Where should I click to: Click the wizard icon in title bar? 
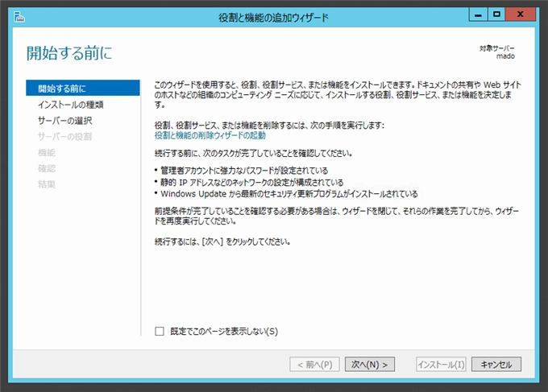tap(19, 16)
